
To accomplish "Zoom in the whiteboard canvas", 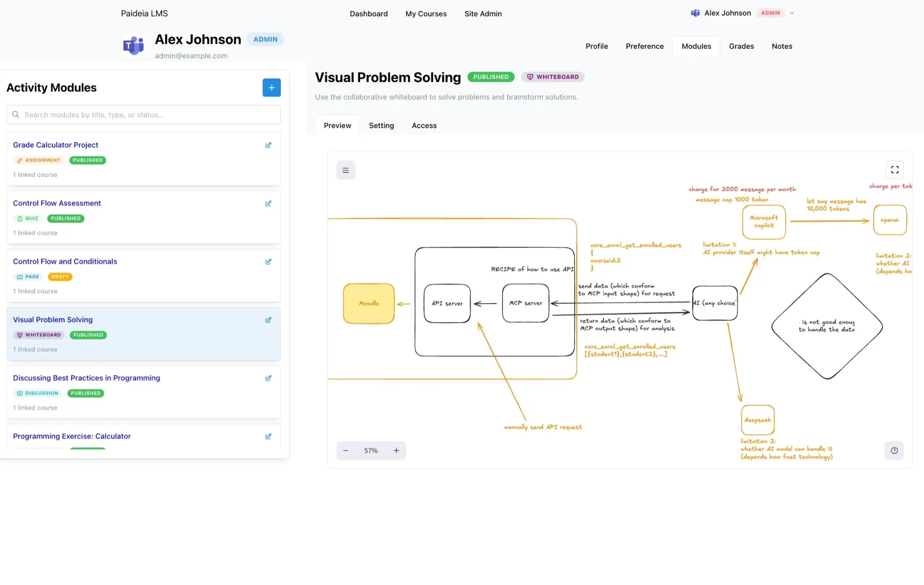I will [396, 450].
